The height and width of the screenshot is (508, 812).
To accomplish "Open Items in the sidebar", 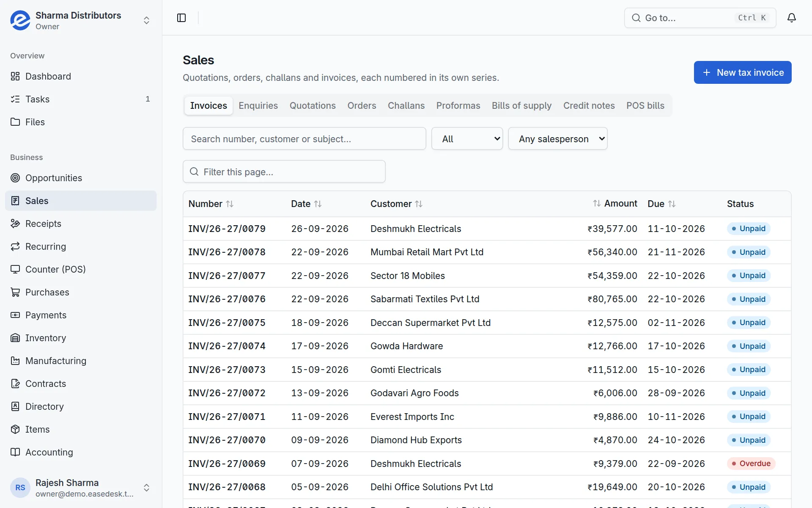I will click(81, 429).
